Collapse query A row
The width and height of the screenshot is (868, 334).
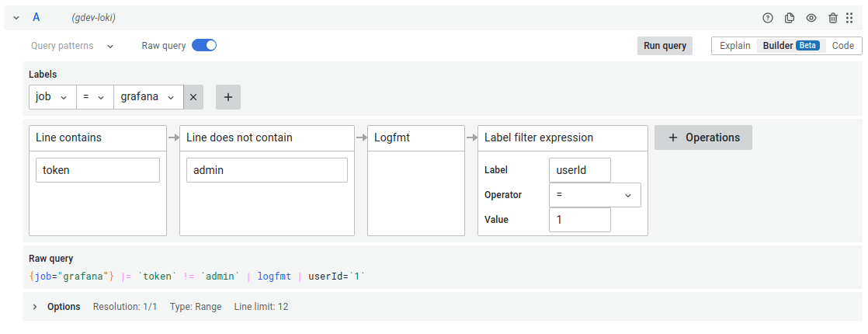pos(16,18)
